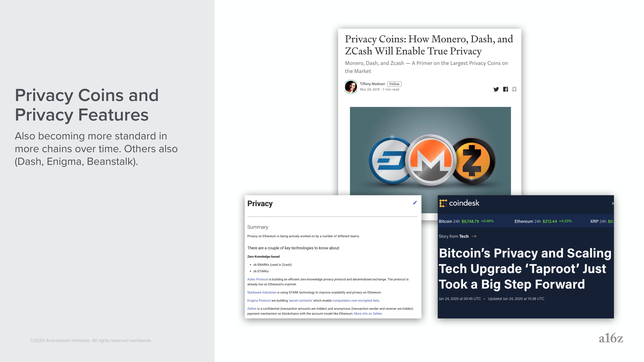Screen dimensions: 644x362
Task: Click the zk-SNARKs (used in Zcash) bullet
Action: (x=272, y=265)
